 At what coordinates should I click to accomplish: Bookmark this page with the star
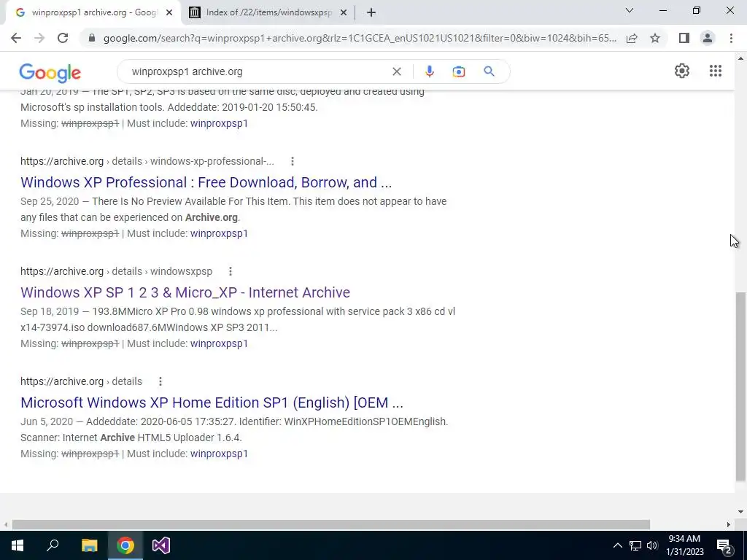tap(655, 38)
